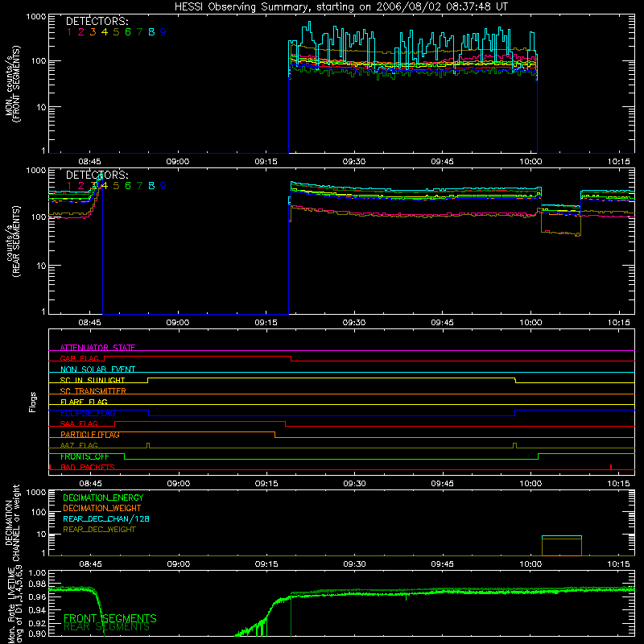Click detector number 4 in front segments legend
Screen dimensions: 644x644
[105, 32]
